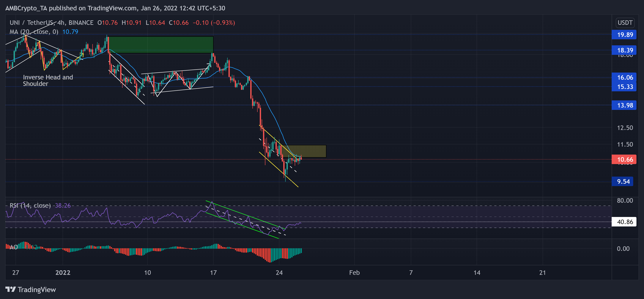Click the 15.33 price level label
Viewport: 644px width, 299px height.
(x=624, y=87)
